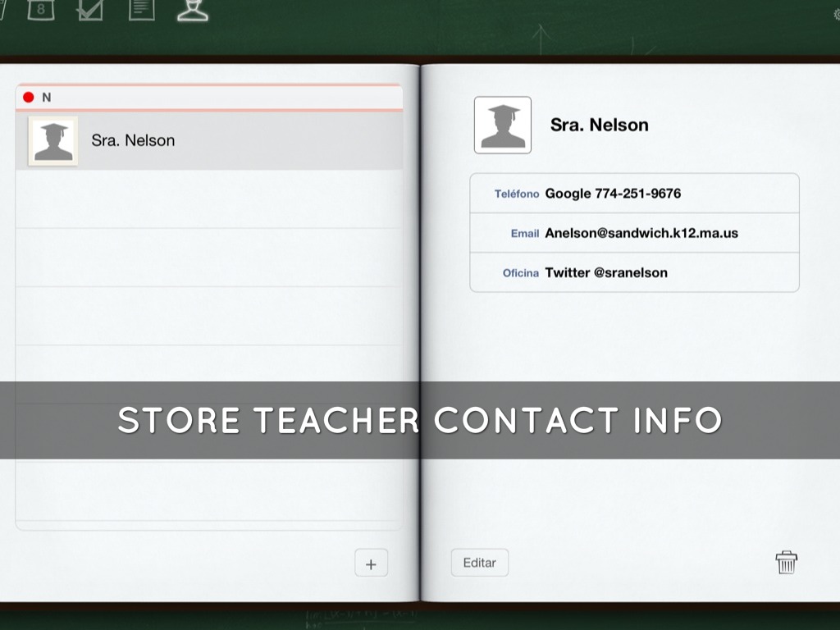Open the checkmark tasks icon
The image size is (840, 630).
pyautogui.click(x=89, y=9)
